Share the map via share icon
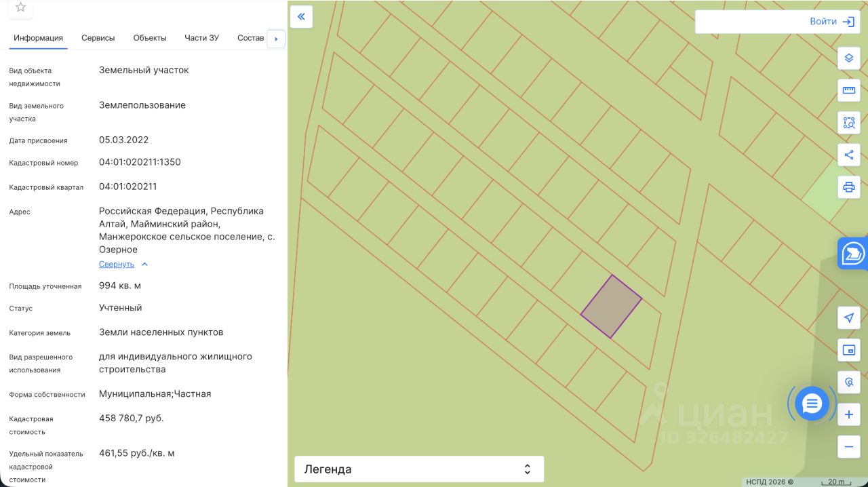 pos(849,155)
